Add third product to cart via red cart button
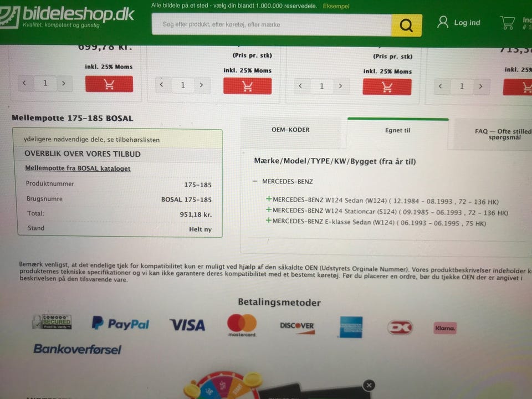 click(x=387, y=87)
